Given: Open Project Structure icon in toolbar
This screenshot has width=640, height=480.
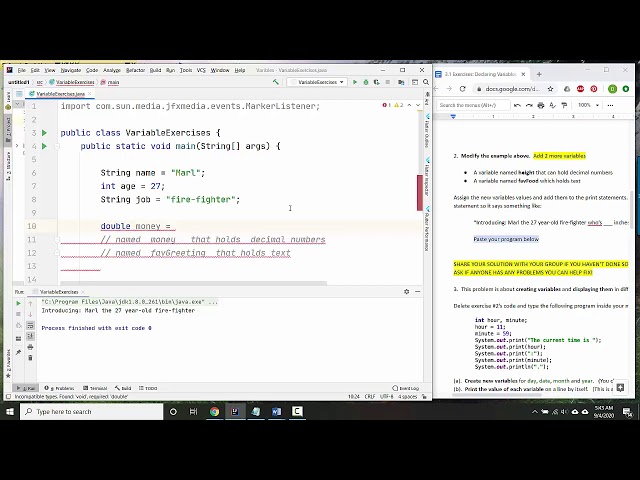Looking at the screenshot, I should tap(401, 82).
